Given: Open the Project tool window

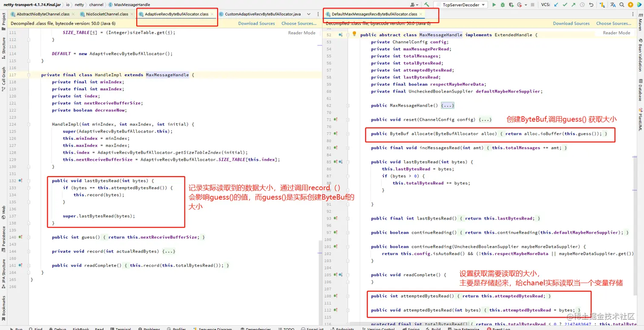Looking at the screenshot, I should click(3, 21).
